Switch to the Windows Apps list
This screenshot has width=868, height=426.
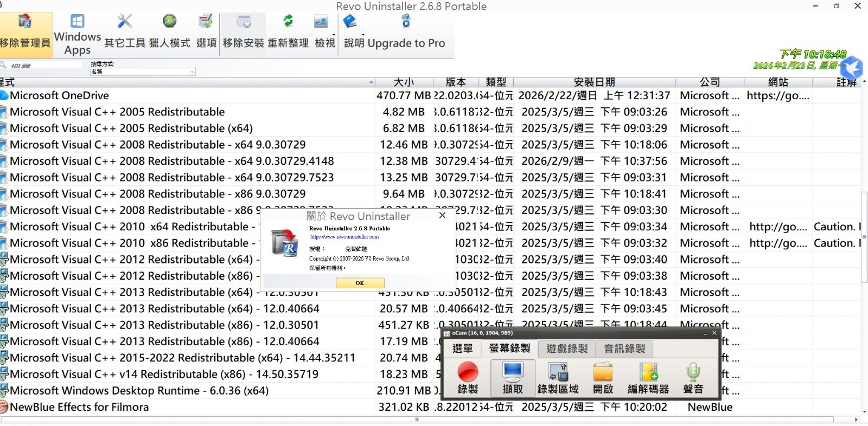[x=78, y=35]
